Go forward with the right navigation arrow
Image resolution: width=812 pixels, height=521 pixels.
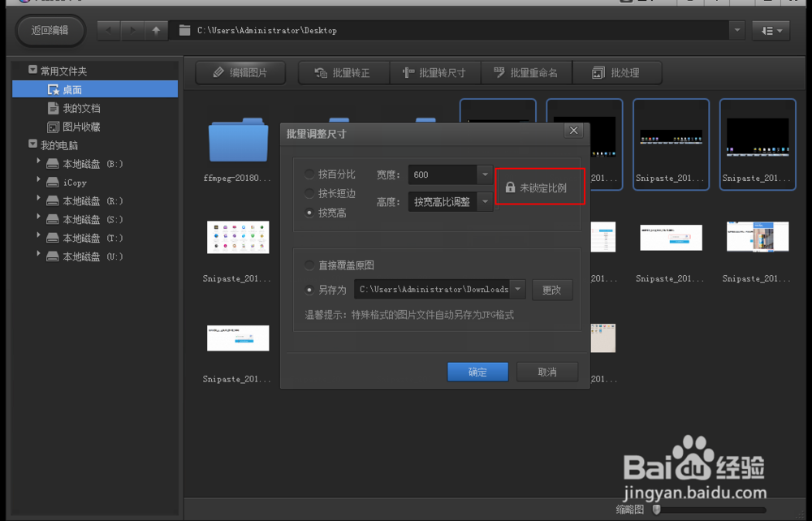tap(132, 31)
